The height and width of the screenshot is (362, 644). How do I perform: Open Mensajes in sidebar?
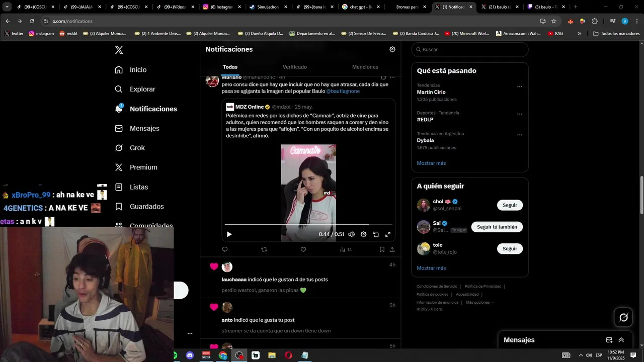(137, 128)
